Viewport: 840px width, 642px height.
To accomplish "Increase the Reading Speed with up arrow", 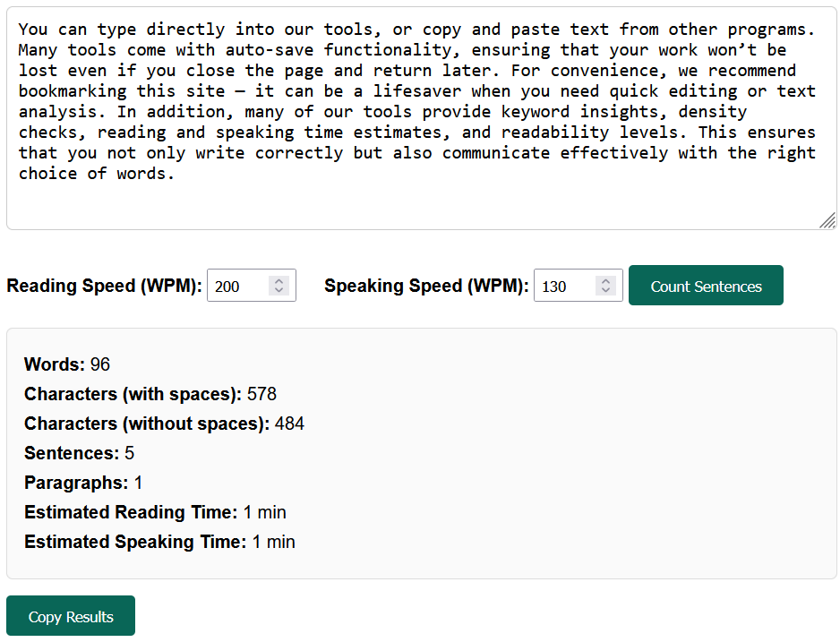I will 279,281.
